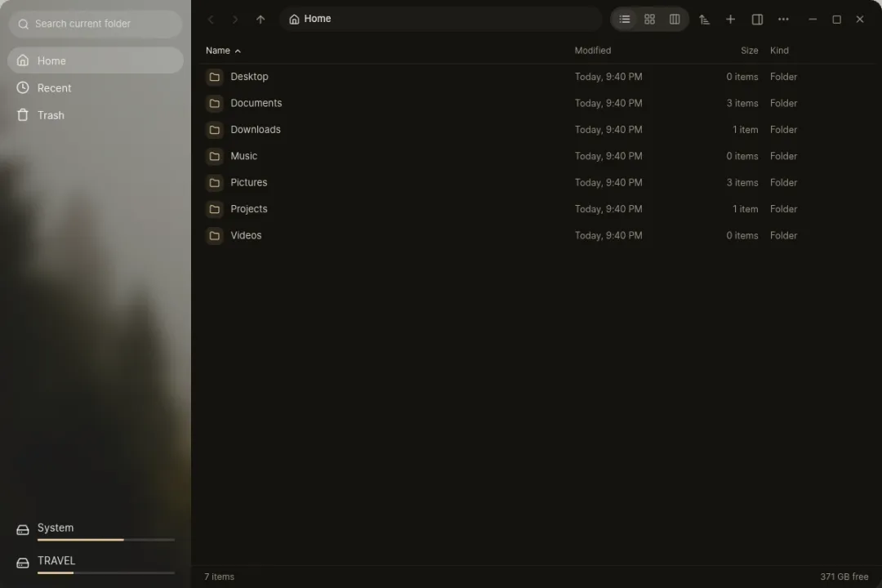Select the Music folder icon

point(214,156)
